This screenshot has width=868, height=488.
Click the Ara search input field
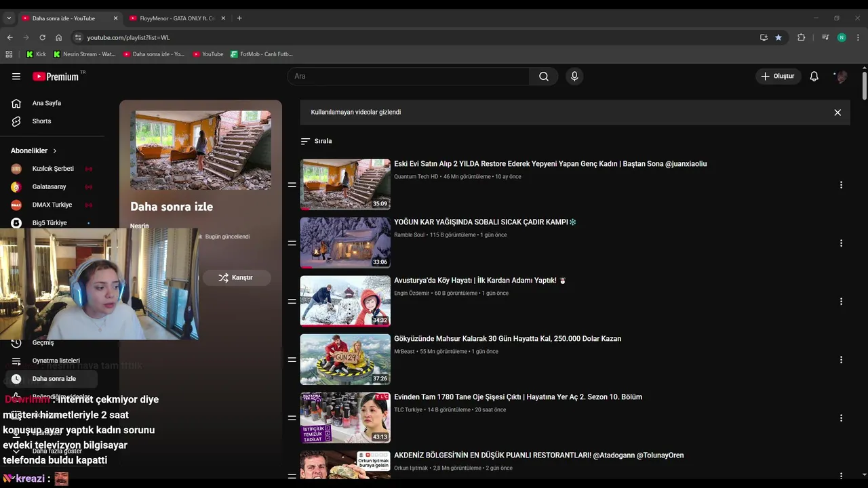pos(408,77)
